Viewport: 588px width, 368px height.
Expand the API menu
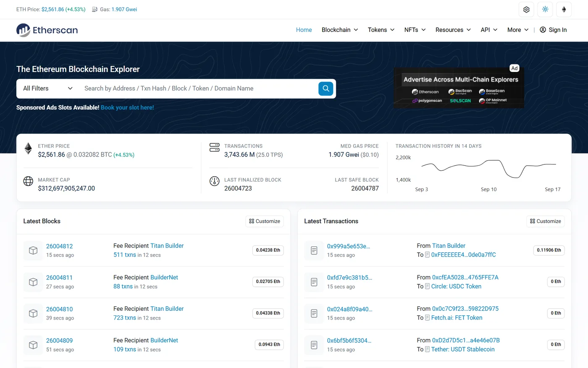[x=489, y=30]
